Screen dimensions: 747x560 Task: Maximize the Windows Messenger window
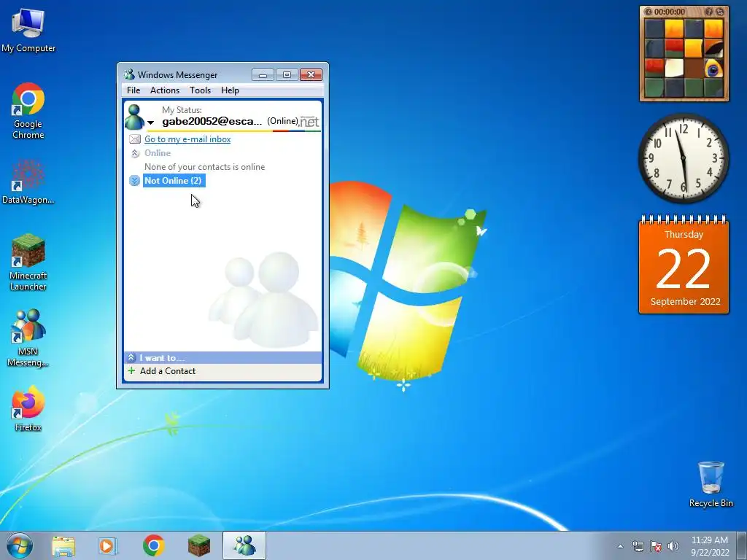[x=287, y=75]
